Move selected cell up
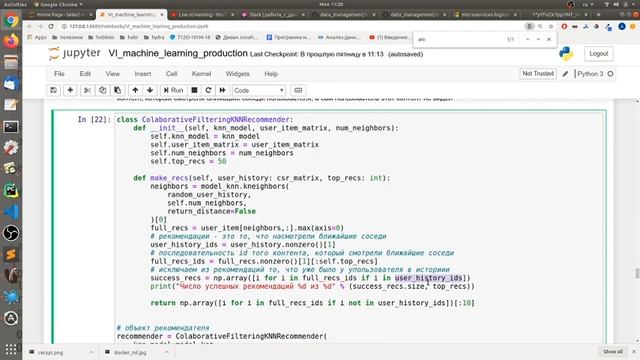This screenshot has width=640, height=360. (x=136, y=90)
